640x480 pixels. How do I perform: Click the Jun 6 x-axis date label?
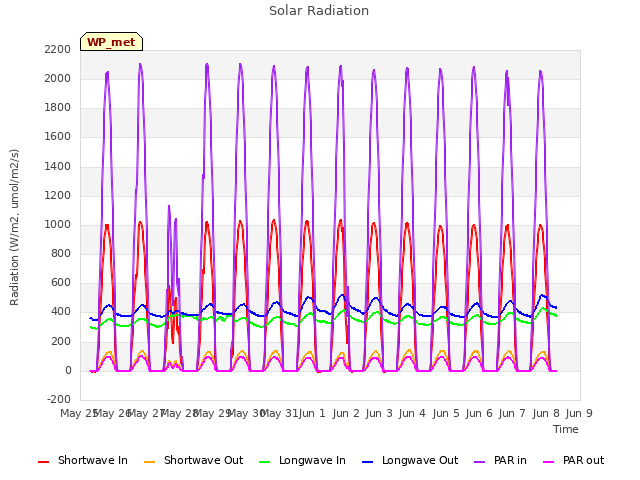click(x=479, y=413)
